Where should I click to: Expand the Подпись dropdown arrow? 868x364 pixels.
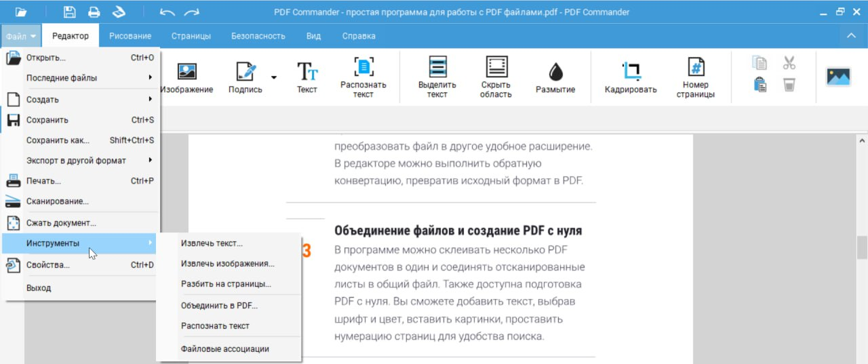point(274,77)
